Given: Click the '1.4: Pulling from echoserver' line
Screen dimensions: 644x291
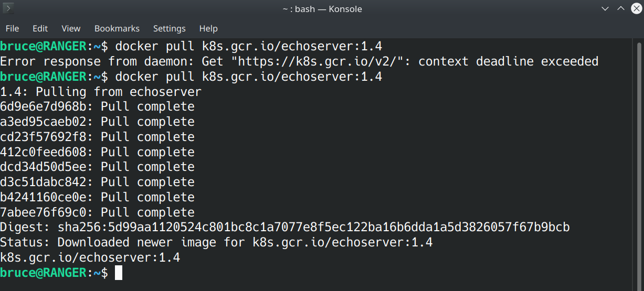Looking at the screenshot, I should coord(101,92).
